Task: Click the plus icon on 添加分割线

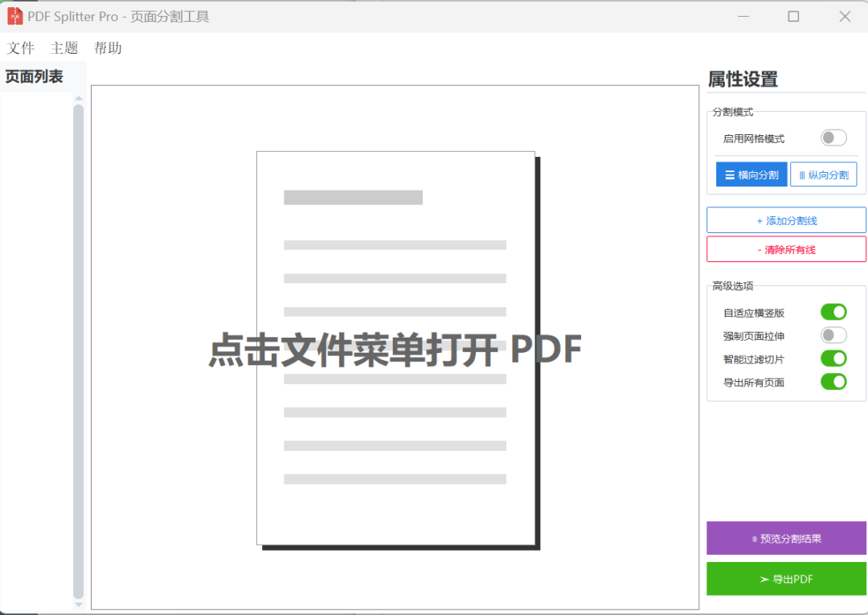Action: (759, 220)
